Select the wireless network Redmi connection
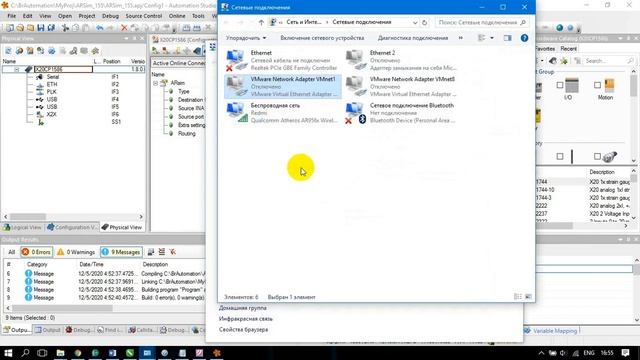640x360 pixels. pyautogui.click(x=282, y=113)
